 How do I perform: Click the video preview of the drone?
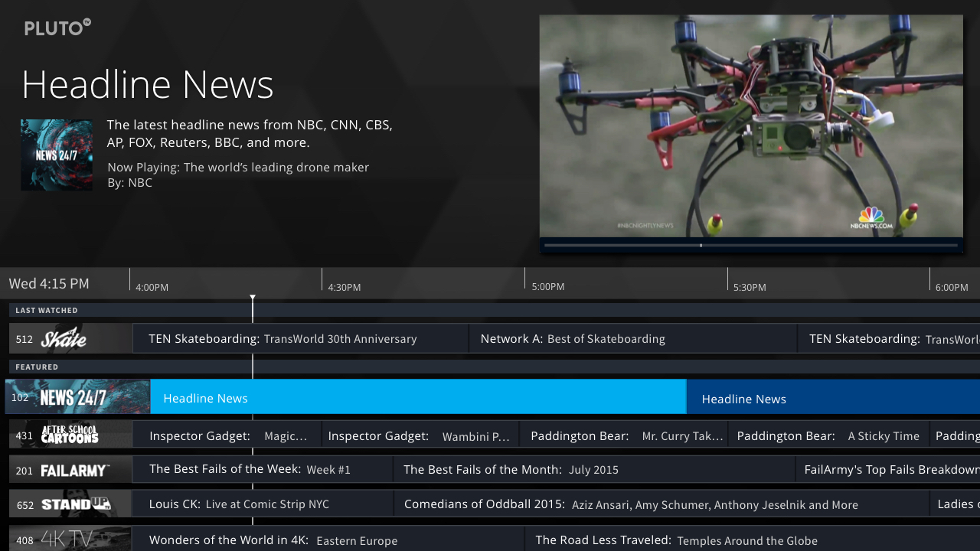tap(751, 126)
